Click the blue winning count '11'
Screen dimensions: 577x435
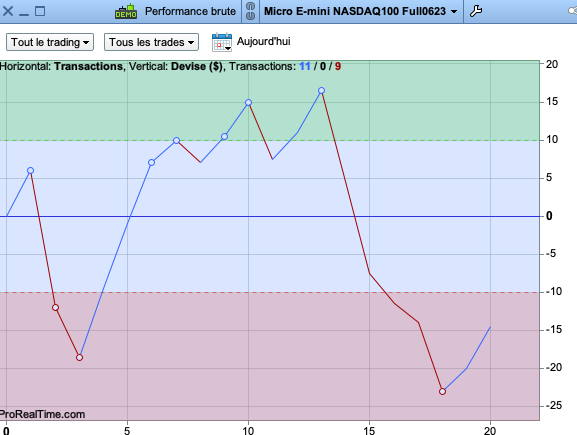click(x=305, y=66)
